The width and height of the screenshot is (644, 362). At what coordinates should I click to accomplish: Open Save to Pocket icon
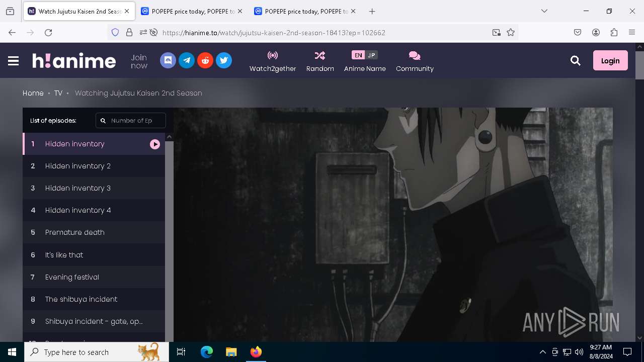click(x=578, y=32)
